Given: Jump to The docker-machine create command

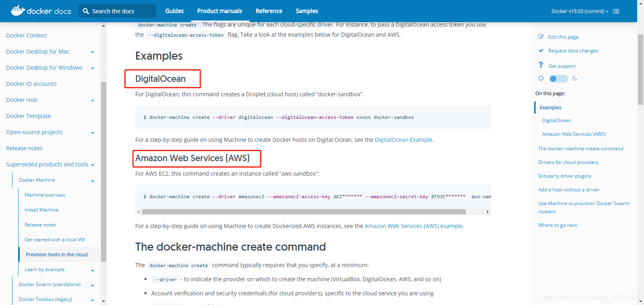Looking at the screenshot, I should (x=580, y=149).
